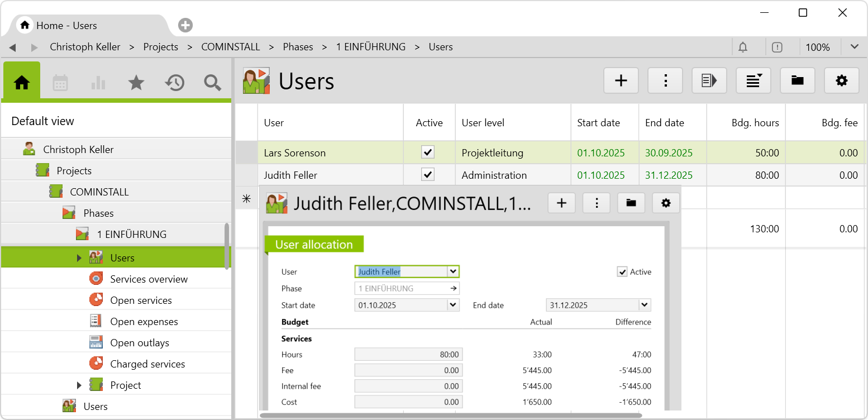Screen dimensions: 868x420
Task: Open the three-dot menu in Judith Feller panel
Action: tap(597, 203)
